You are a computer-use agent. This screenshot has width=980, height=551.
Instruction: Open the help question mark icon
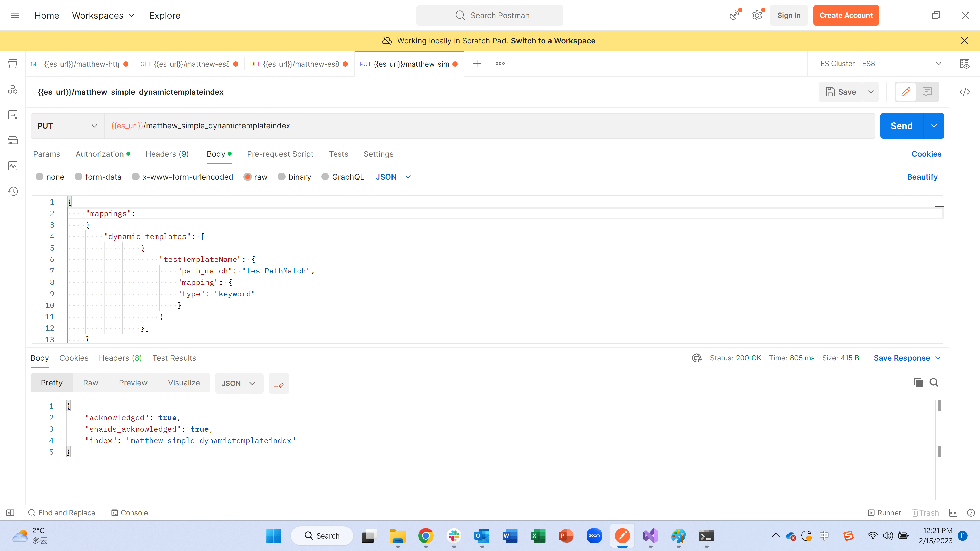[971, 512]
